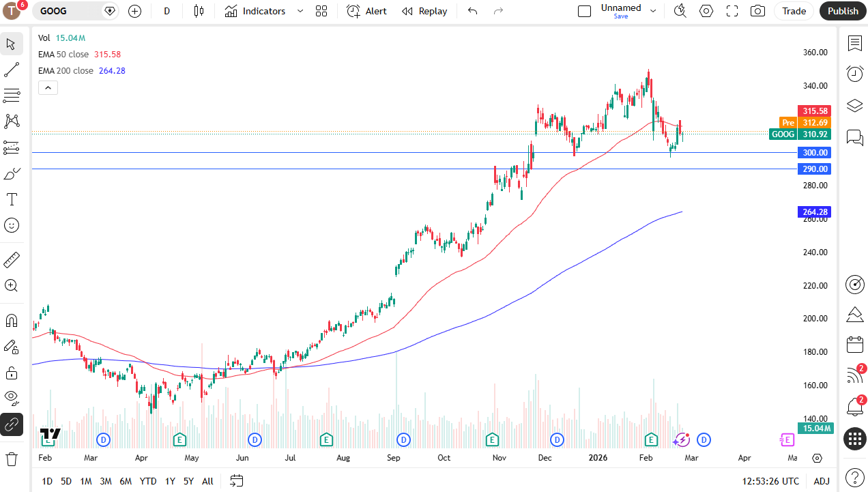Viewport: 868px width, 492px height.
Task: Enter fullscreen mode
Action: [732, 11]
